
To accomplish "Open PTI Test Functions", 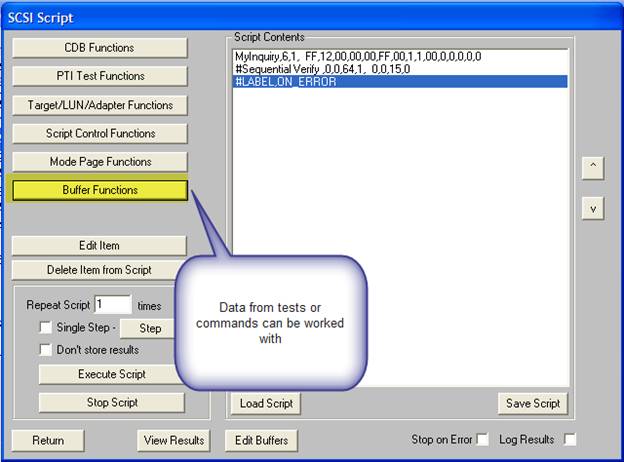I will click(99, 76).
